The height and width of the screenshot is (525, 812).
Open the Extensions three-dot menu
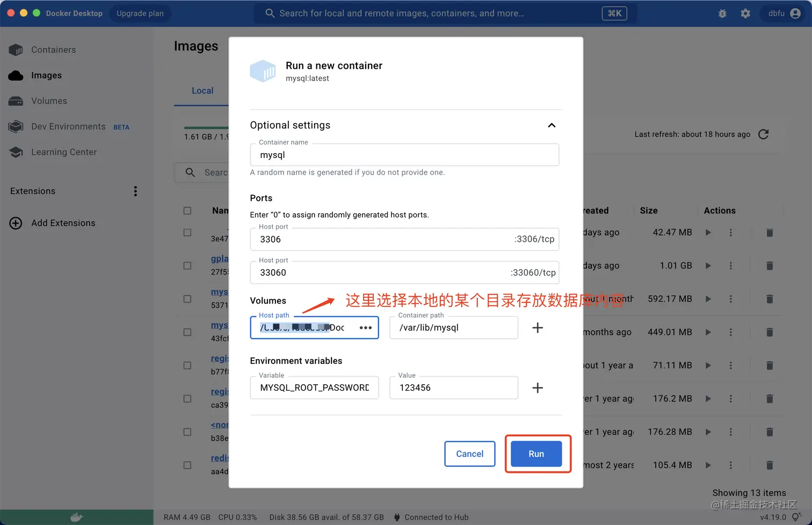135,191
